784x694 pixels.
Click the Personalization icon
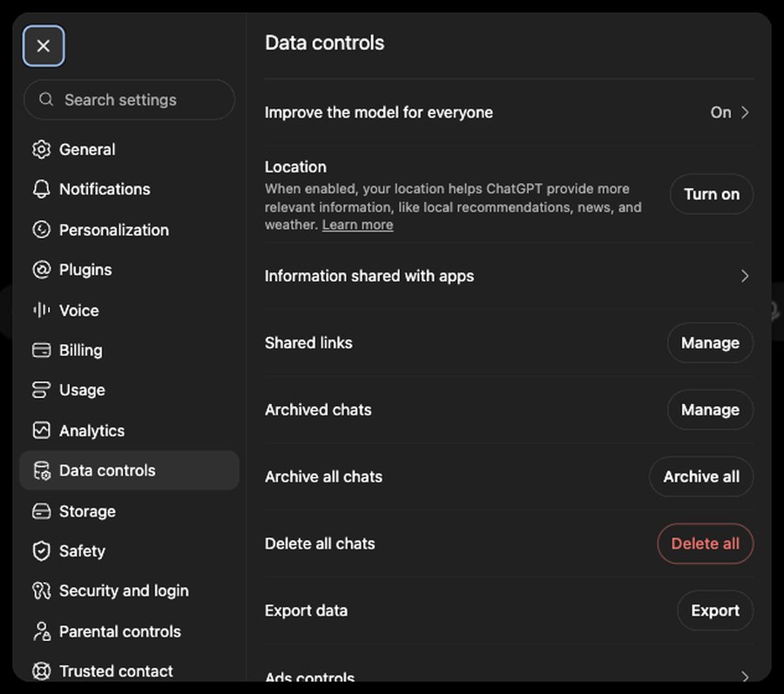coord(42,230)
